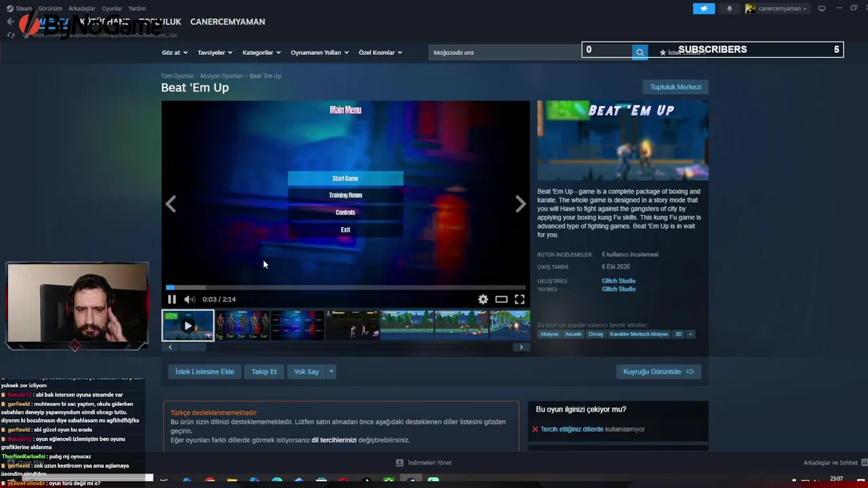Expand the Kategoriler dropdown

click(262, 52)
